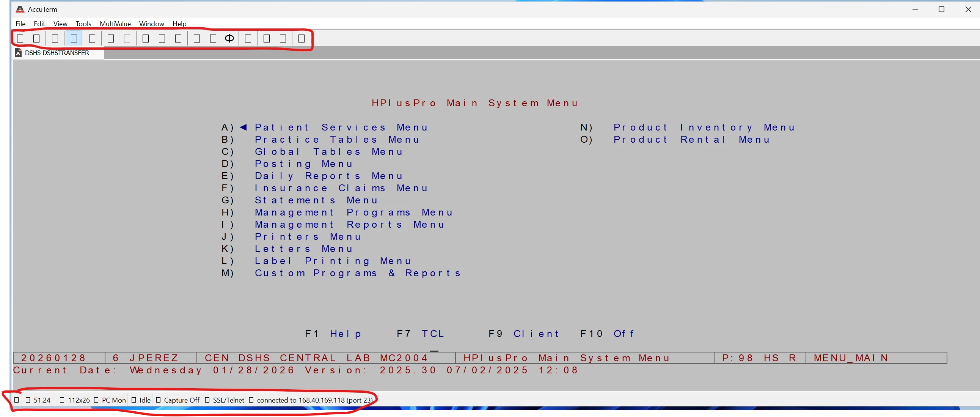Click the connected to 168.40.169.118 status

tap(314, 400)
